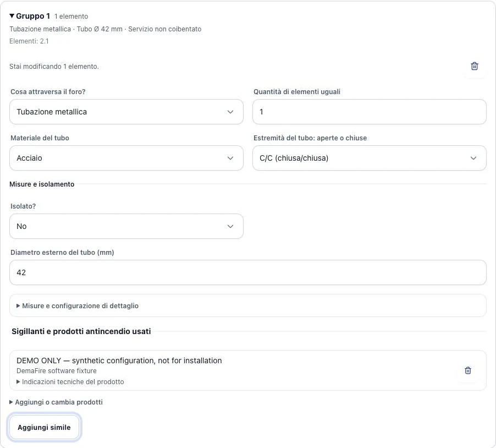Open the 'Cosa attraversa il foro?' dropdown
Viewport: 496px width, 448px height.
click(126, 112)
